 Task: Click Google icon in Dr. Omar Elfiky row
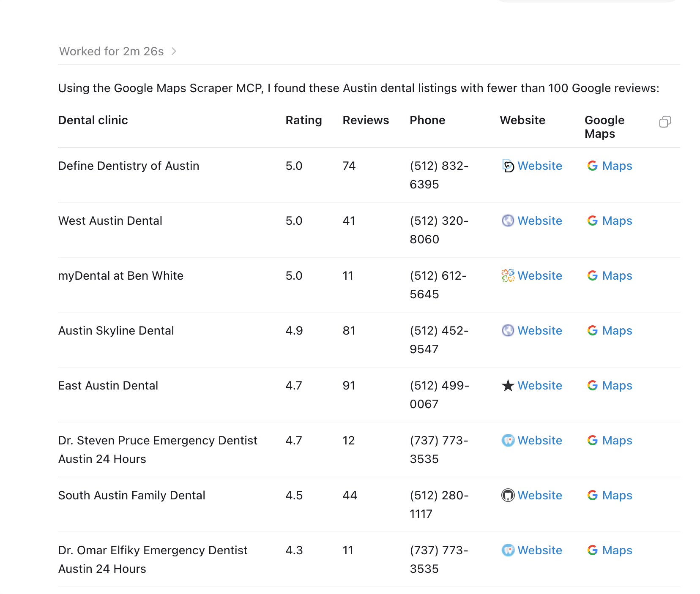click(x=593, y=550)
